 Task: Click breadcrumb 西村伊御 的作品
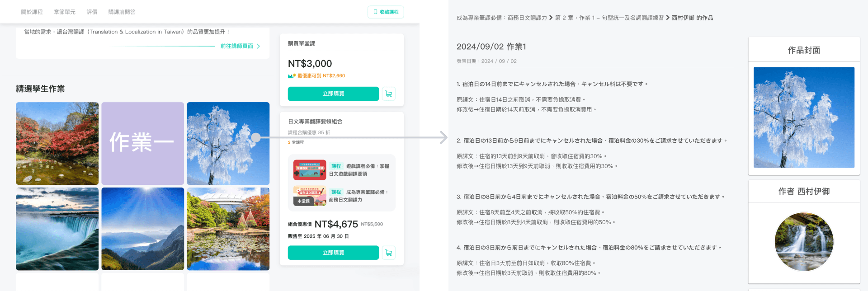[x=693, y=18]
